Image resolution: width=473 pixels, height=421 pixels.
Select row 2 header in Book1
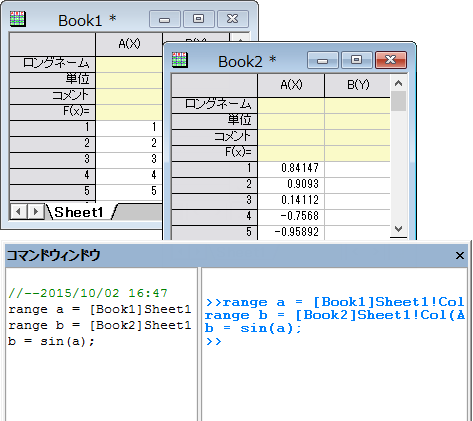[52, 144]
